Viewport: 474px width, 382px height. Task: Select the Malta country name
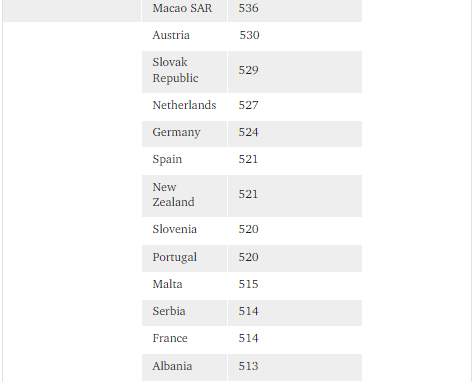click(x=167, y=284)
